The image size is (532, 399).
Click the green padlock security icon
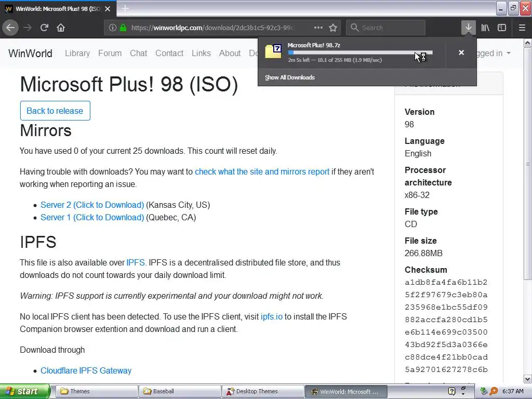point(123,28)
